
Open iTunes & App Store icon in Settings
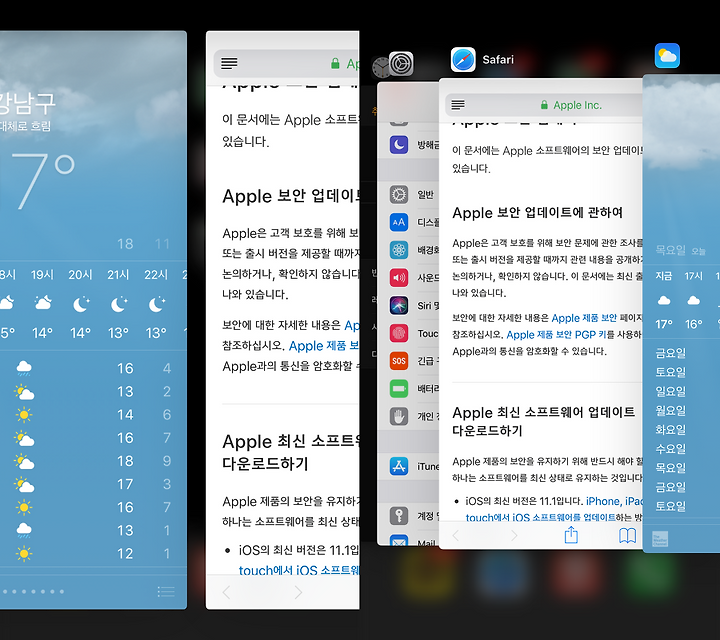399,466
